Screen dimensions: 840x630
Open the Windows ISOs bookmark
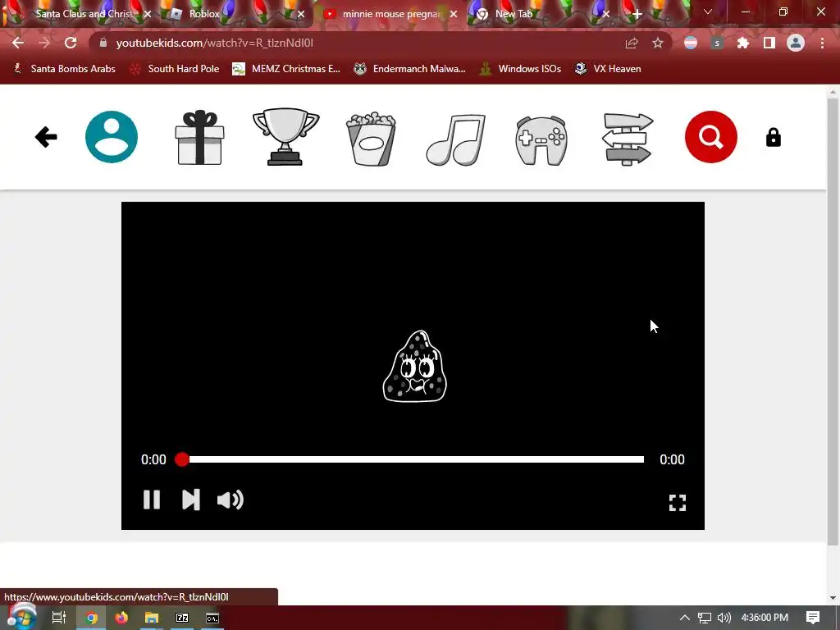(520, 69)
